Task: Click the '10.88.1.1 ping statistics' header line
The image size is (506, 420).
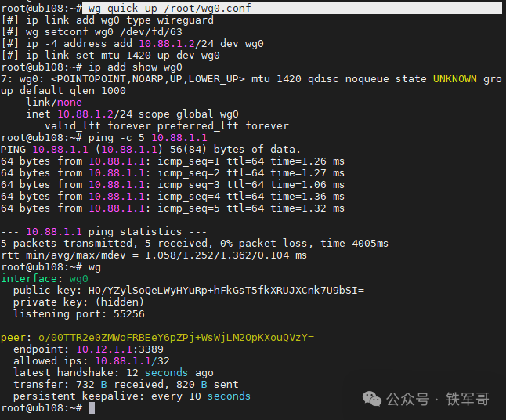Action: [103, 231]
